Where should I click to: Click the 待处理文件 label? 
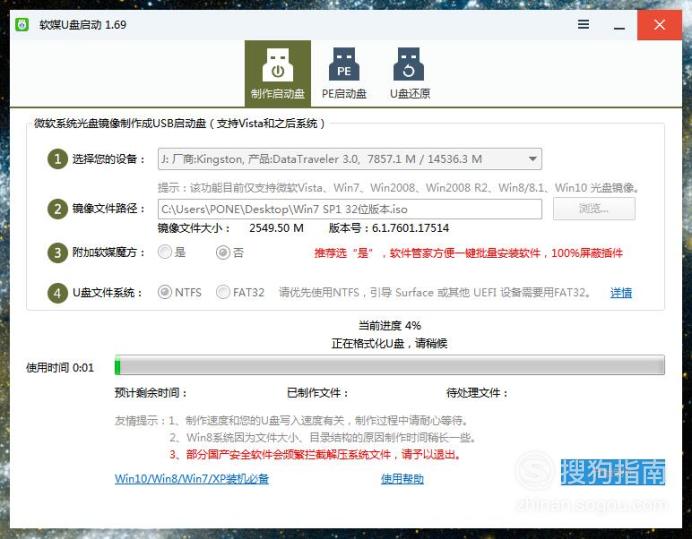point(477,393)
